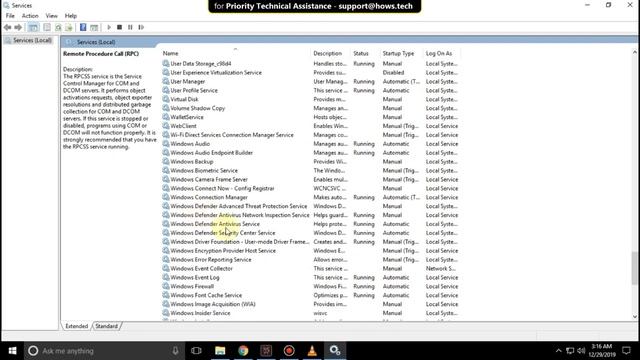640x360 pixels.
Task: Click Stop Service square icon
Action: (119, 27)
